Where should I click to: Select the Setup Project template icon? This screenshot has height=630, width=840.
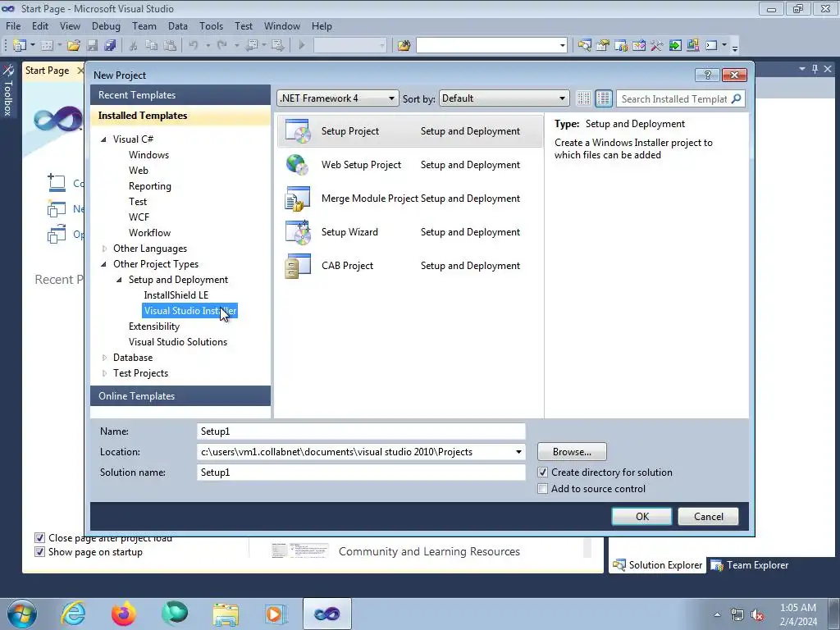pyautogui.click(x=298, y=131)
